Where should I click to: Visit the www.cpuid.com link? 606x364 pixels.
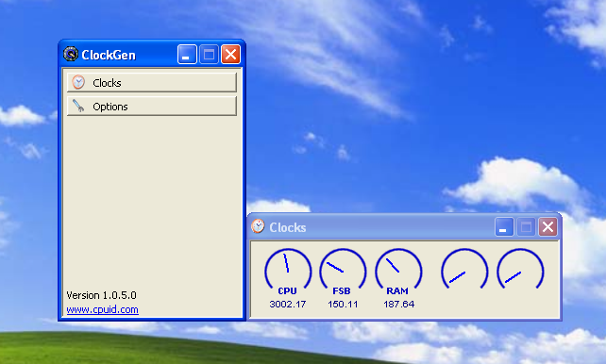(103, 309)
